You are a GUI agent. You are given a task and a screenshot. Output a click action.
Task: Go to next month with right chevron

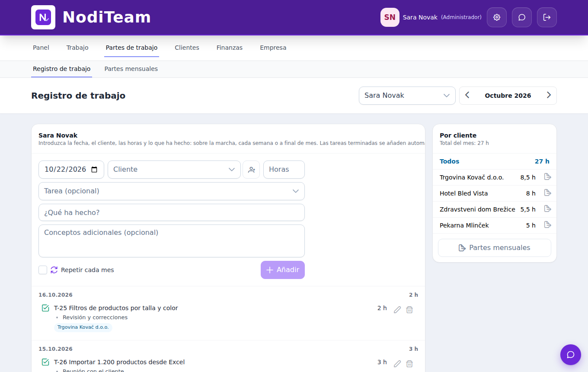(x=549, y=95)
